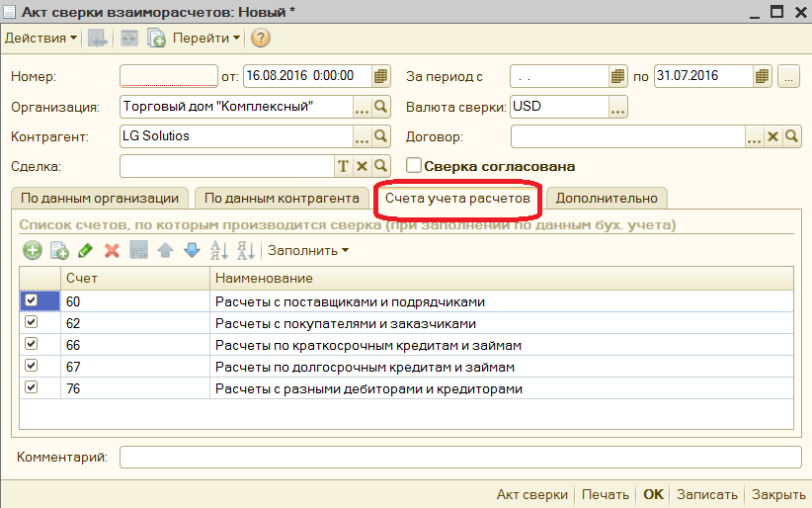Open the Дополнительно tab
Viewport: 812px width, 508px height.
click(607, 198)
